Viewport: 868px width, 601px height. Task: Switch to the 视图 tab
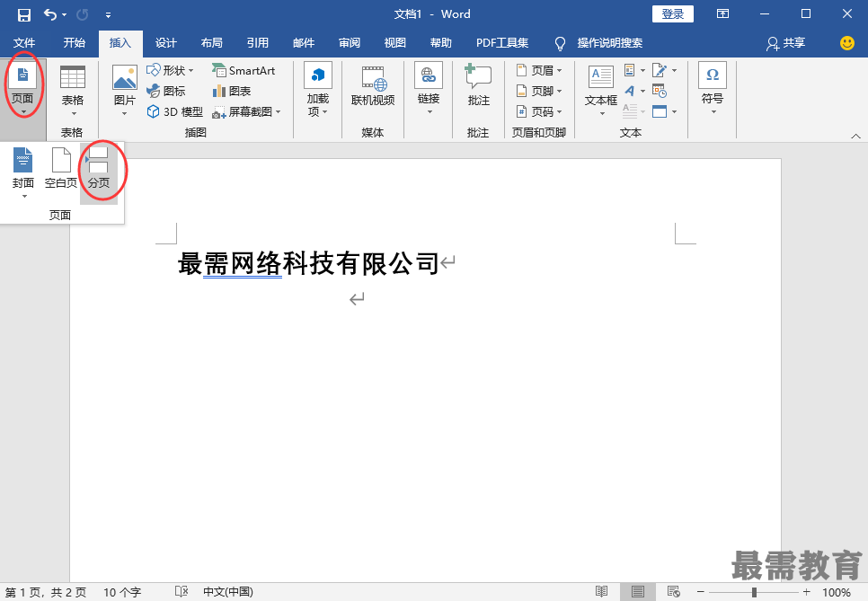pyautogui.click(x=394, y=42)
